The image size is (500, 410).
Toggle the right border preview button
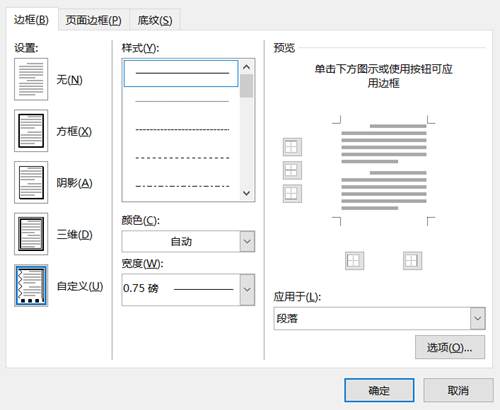pyautogui.click(x=412, y=261)
